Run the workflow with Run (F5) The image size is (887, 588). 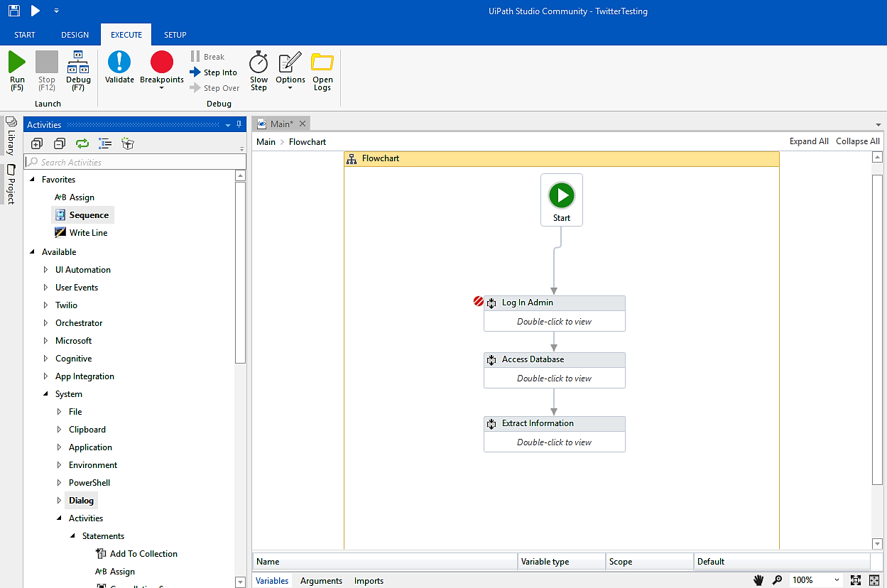pyautogui.click(x=17, y=71)
